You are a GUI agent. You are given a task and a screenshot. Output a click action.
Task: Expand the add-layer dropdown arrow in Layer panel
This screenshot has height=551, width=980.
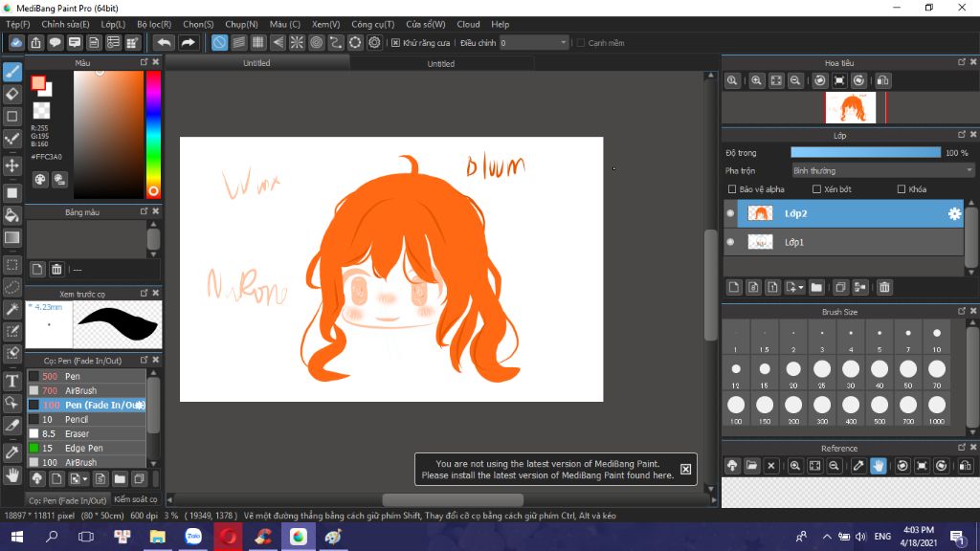801,288
